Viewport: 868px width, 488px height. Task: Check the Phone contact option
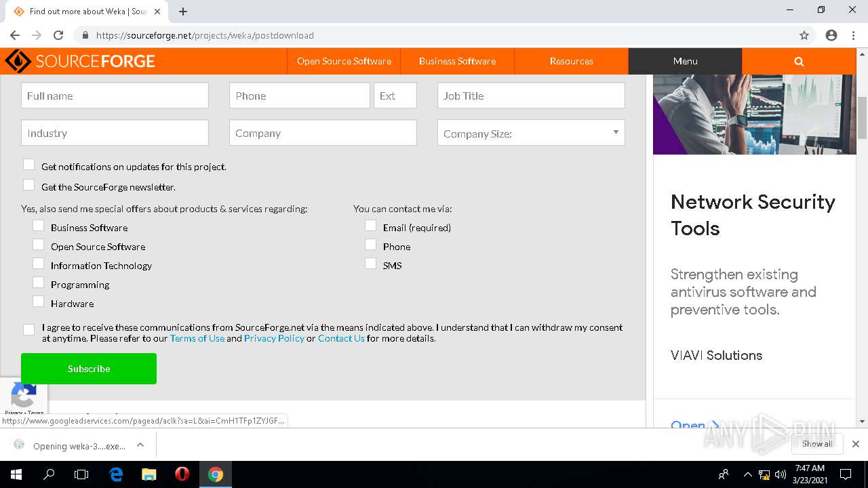(370, 245)
